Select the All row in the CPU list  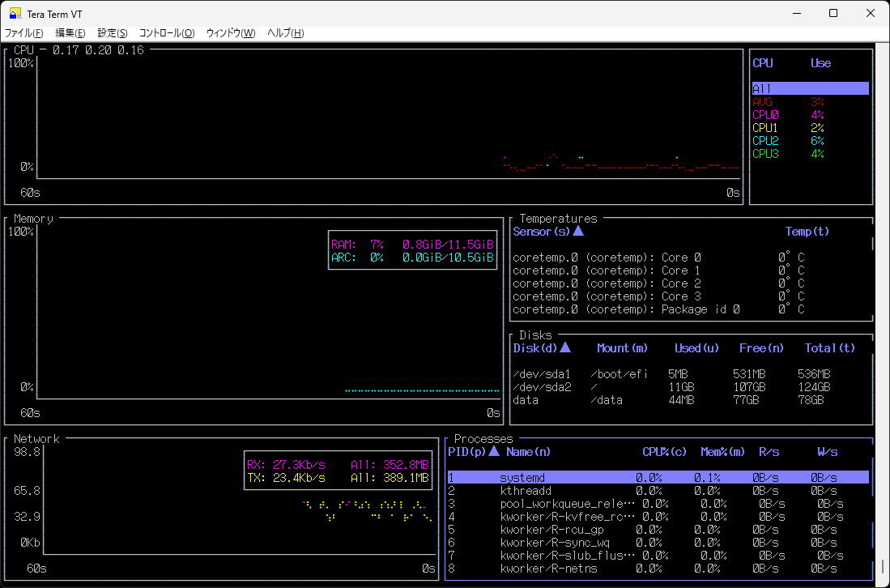pyautogui.click(x=810, y=88)
